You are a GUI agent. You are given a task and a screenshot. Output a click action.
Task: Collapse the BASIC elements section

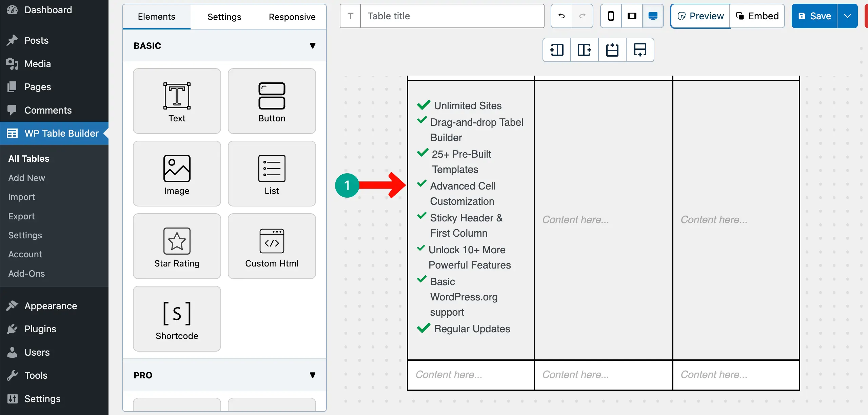313,45
